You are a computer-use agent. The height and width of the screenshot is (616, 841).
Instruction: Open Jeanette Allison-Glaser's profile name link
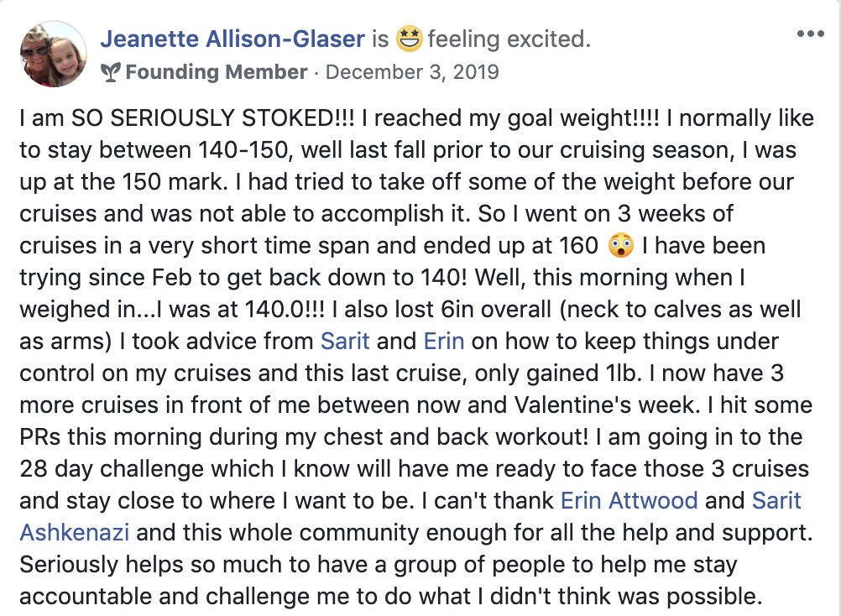[232, 39]
